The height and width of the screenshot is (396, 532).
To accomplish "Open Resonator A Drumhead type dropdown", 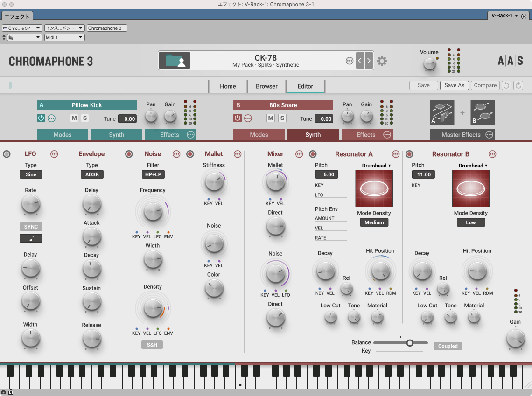I will 376,166.
